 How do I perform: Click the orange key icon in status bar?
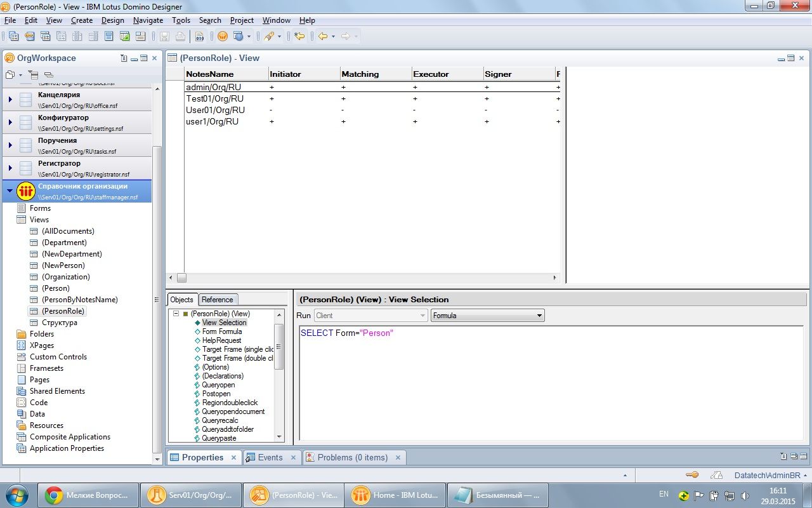691,475
